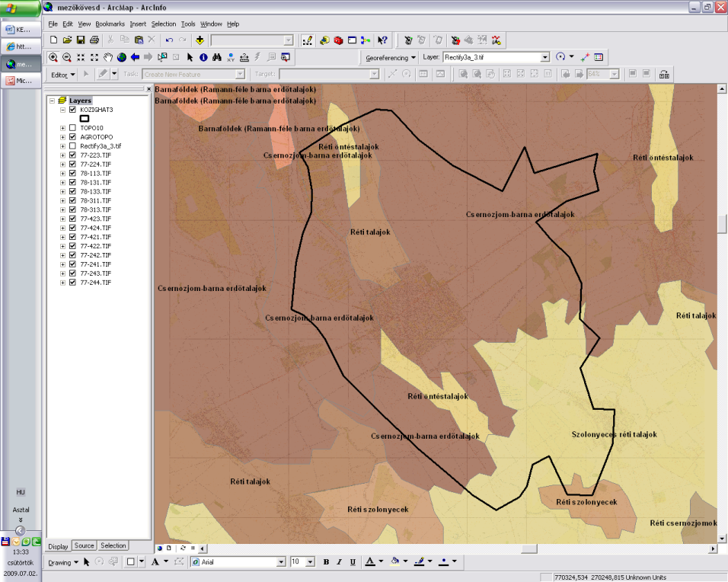Click the Undo arrow icon
The height and width of the screenshot is (582, 728).
click(169, 40)
